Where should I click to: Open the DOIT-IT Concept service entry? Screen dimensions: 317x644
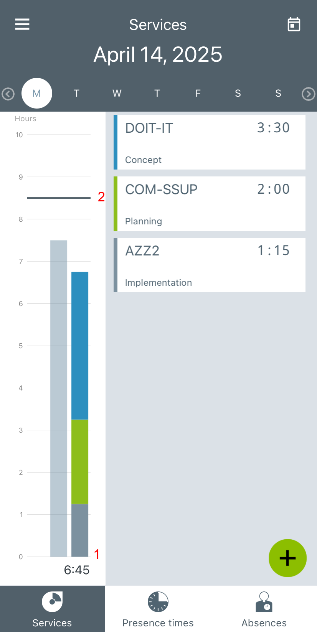pos(210,142)
